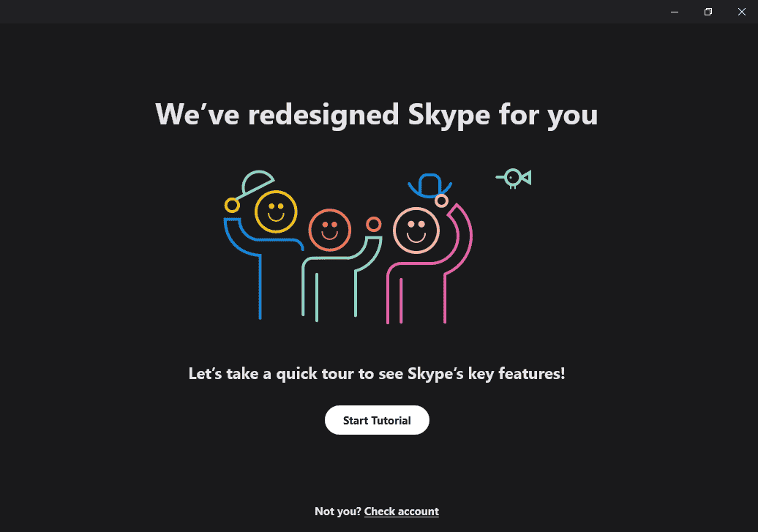
Task: Click the pink smiley face figure
Action: (416, 230)
